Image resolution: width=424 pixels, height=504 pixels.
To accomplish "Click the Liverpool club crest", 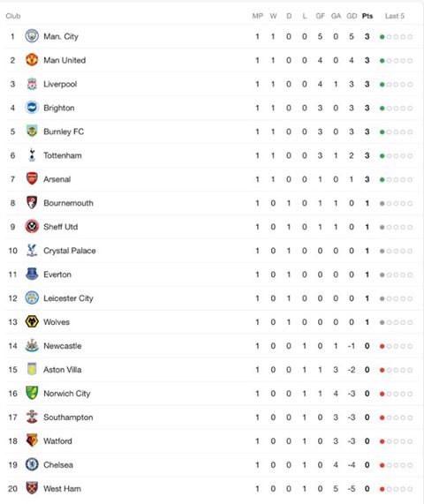I will tap(32, 84).
